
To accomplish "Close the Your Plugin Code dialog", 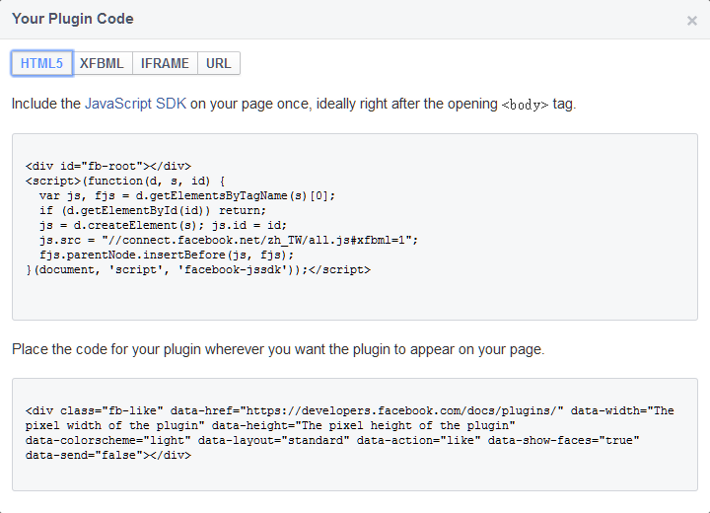I will (x=692, y=20).
